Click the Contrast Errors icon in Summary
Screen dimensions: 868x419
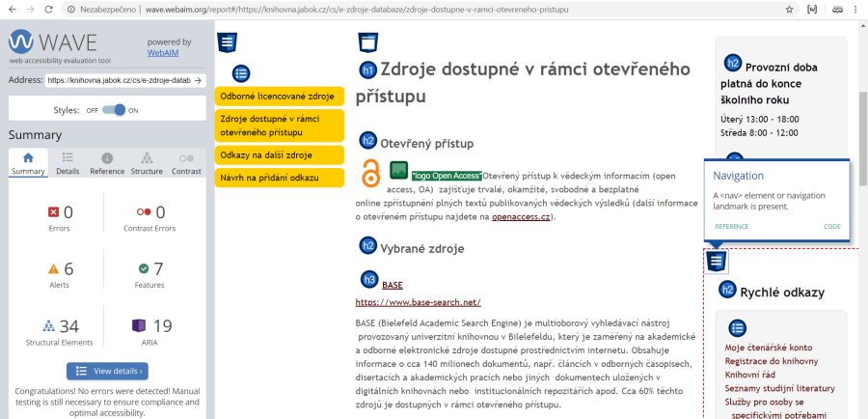(144, 211)
